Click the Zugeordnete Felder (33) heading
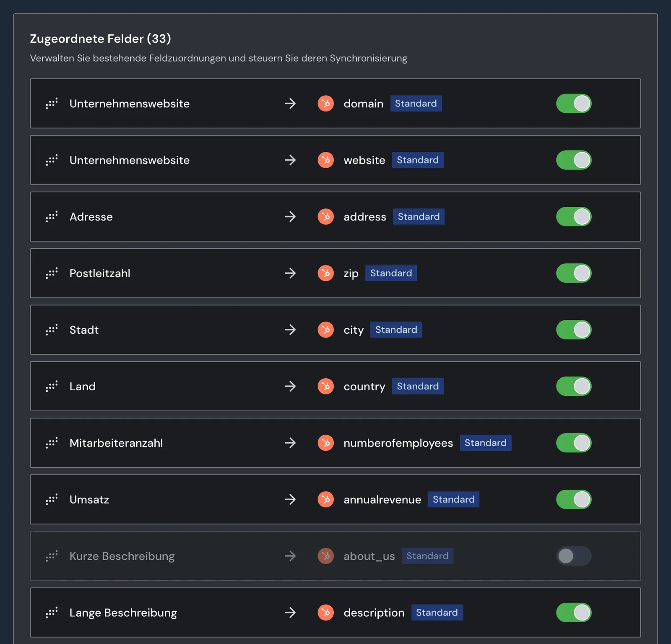671x644 pixels. (101, 39)
